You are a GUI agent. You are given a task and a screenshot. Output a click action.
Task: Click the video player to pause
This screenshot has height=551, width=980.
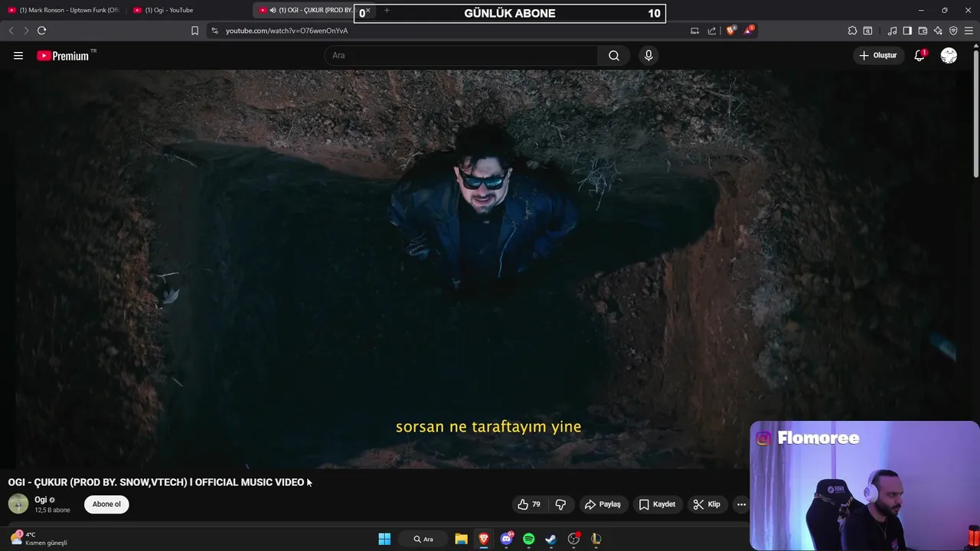[x=490, y=268]
